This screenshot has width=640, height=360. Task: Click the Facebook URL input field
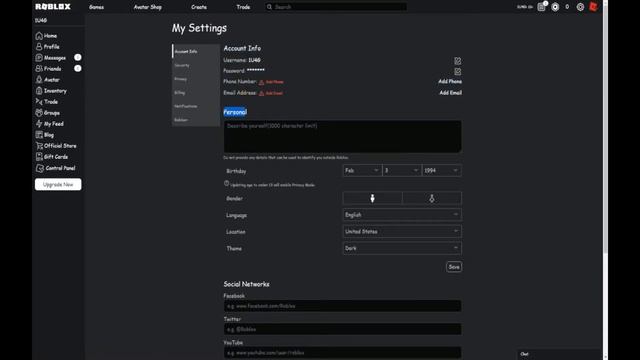pyautogui.click(x=342, y=306)
